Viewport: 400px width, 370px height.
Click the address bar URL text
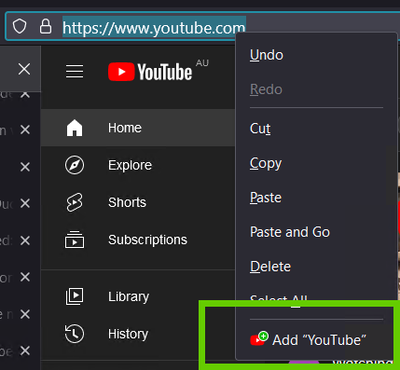(x=154, y=28)
